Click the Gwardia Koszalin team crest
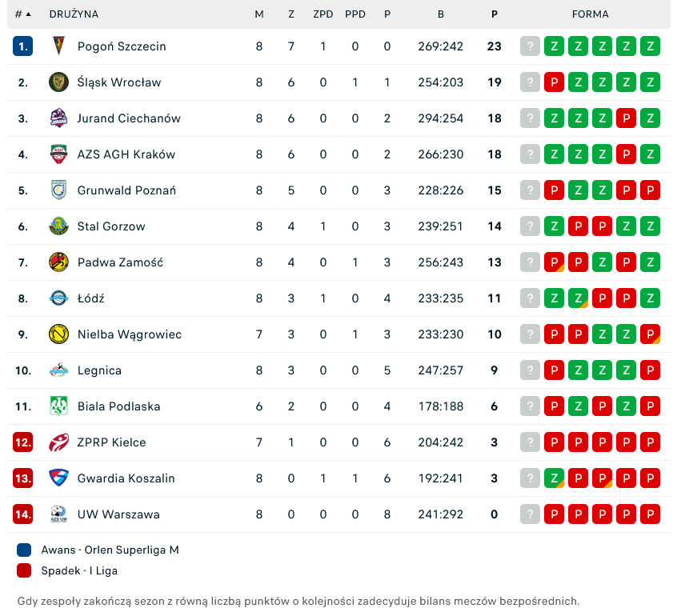The image size is (677, 616). pyautogui.click(x=58, y=478)
